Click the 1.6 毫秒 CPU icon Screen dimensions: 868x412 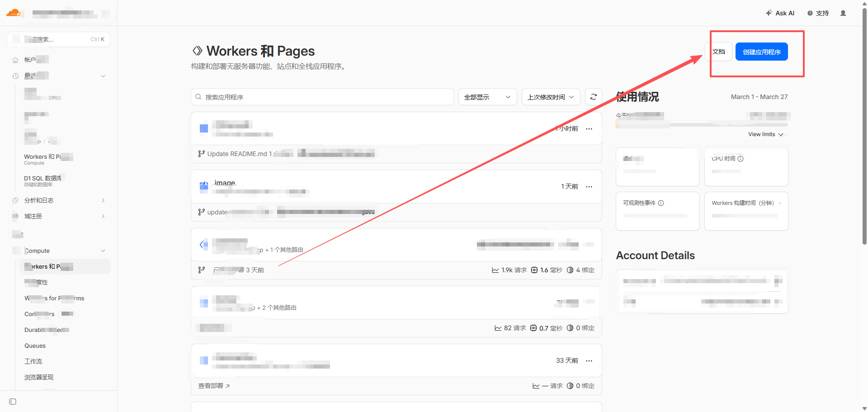click(x=534, y=270)
